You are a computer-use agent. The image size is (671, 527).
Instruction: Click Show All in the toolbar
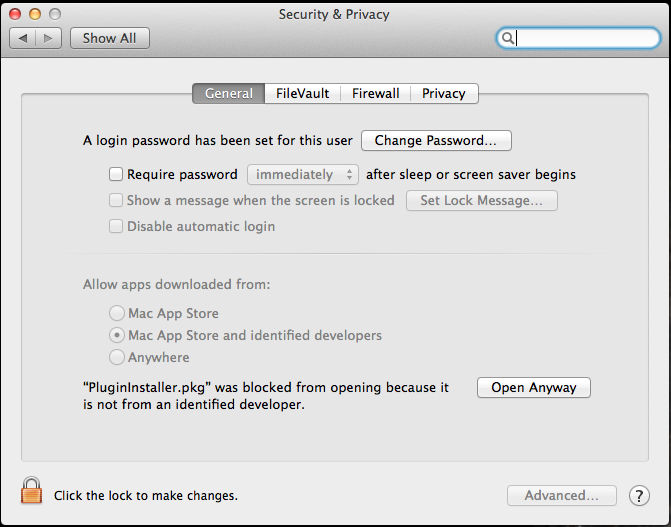point(110,38)
